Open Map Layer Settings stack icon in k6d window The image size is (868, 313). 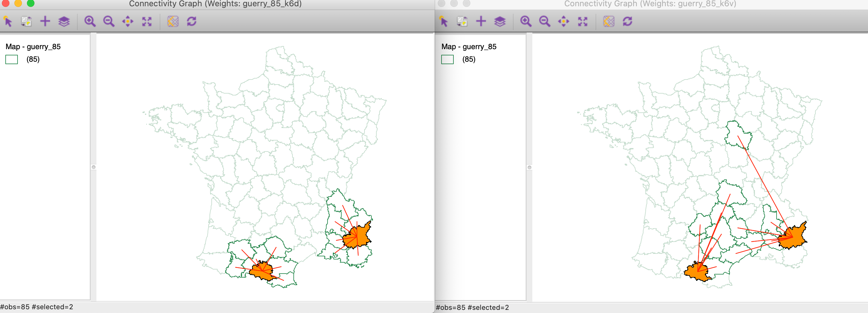(x=64, y=22)
